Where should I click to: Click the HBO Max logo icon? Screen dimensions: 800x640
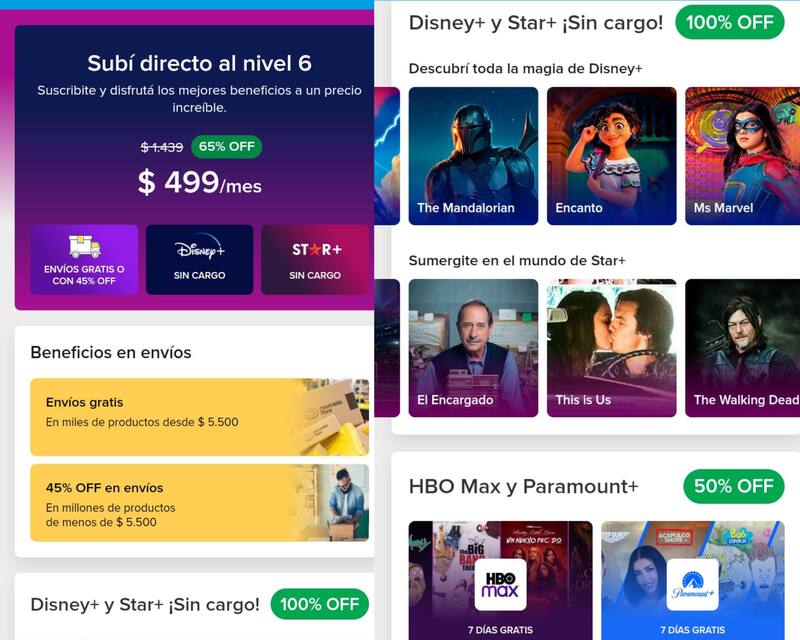pyautogui.click(x=500, y=584)
